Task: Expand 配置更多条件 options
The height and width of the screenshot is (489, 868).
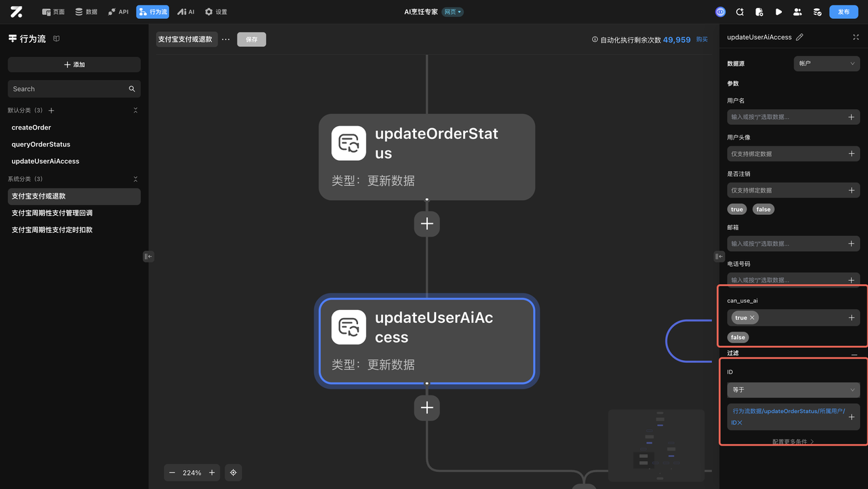Action: [x=793, y=442]
